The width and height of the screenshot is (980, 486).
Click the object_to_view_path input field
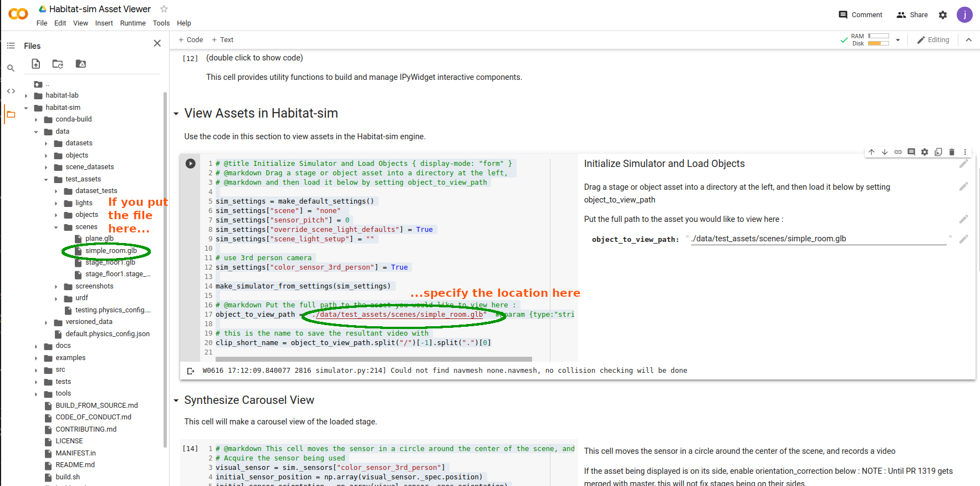[819, 239]
